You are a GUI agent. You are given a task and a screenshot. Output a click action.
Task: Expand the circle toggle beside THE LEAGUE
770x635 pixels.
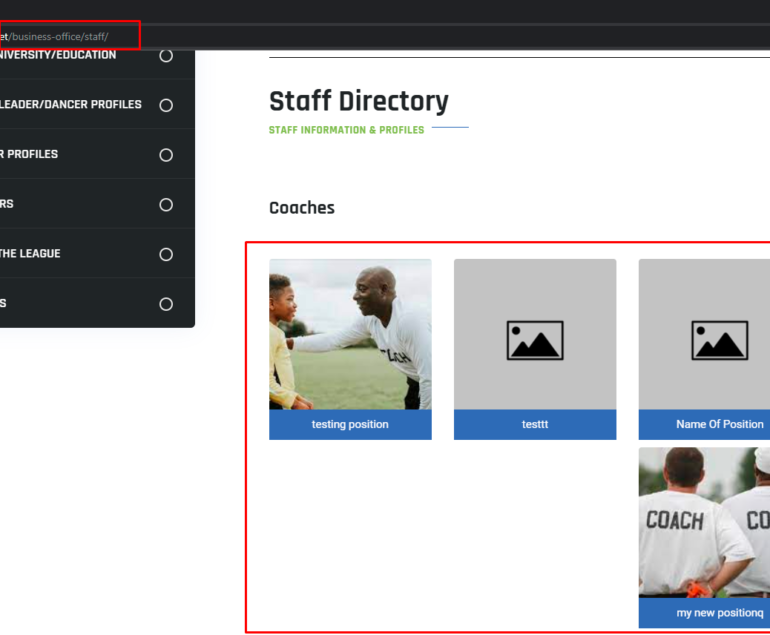pyautogui.click(x=166, y=254)
